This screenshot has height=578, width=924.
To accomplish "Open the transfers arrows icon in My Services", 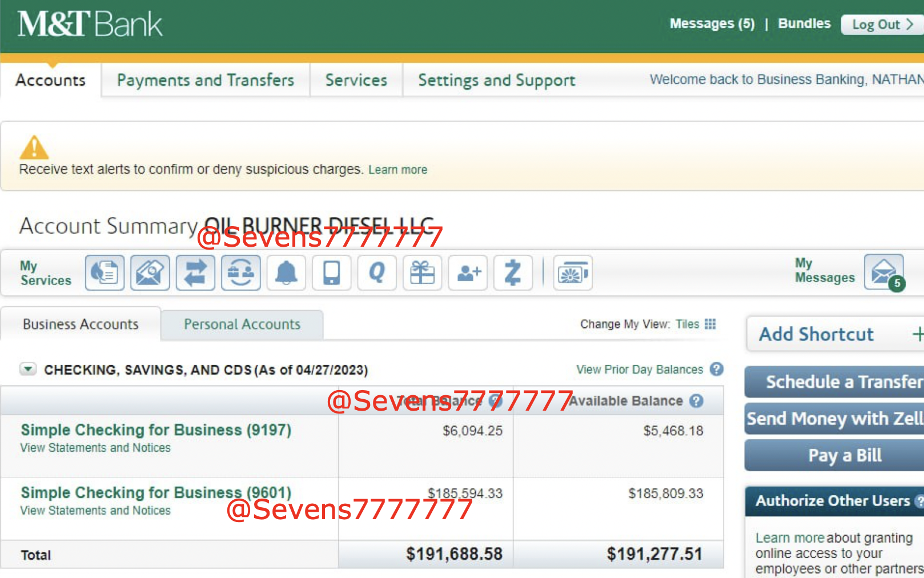I will (195, 273).
